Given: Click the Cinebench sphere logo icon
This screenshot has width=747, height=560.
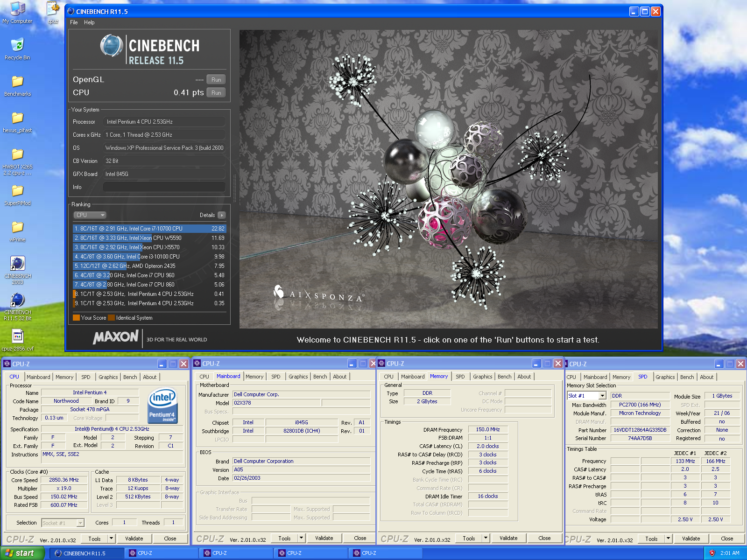Looking at the screenshot, I should [112, 46].
